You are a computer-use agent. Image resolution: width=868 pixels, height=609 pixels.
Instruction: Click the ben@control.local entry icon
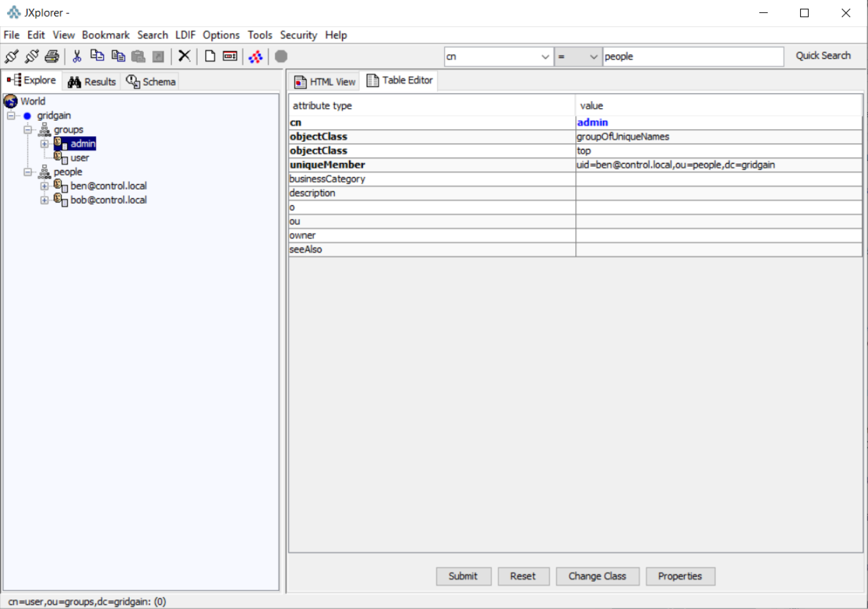[x=61, y=186]
